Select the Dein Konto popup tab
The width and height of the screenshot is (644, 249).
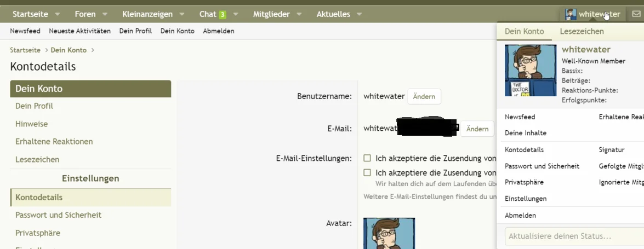(524, 31)
